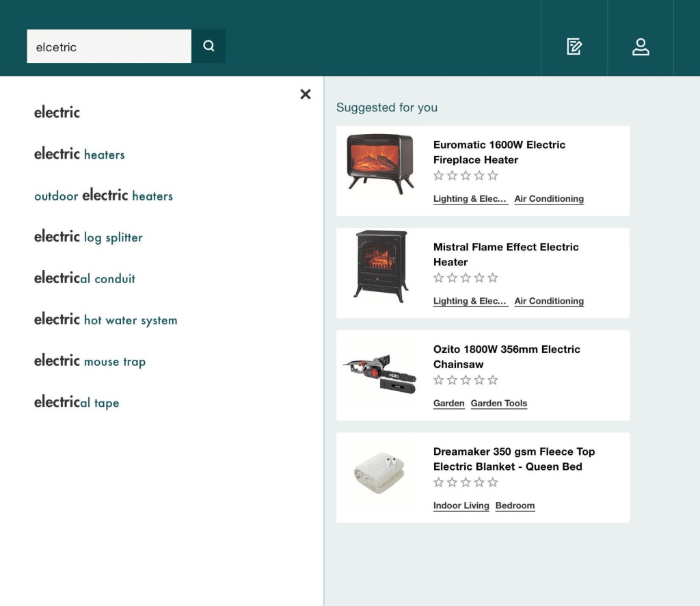Click the 'electrical conduit' suggestion

84,278
